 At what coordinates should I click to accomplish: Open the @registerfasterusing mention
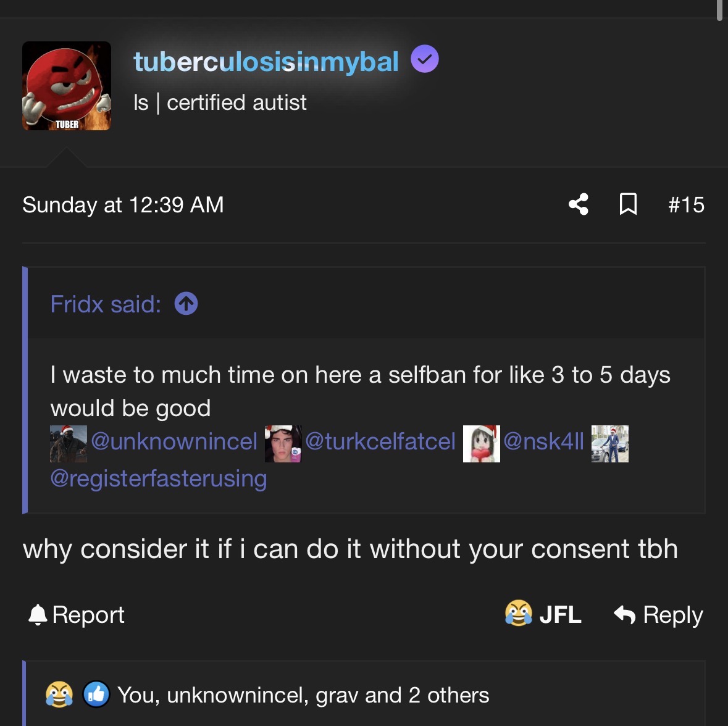[159, 478]
